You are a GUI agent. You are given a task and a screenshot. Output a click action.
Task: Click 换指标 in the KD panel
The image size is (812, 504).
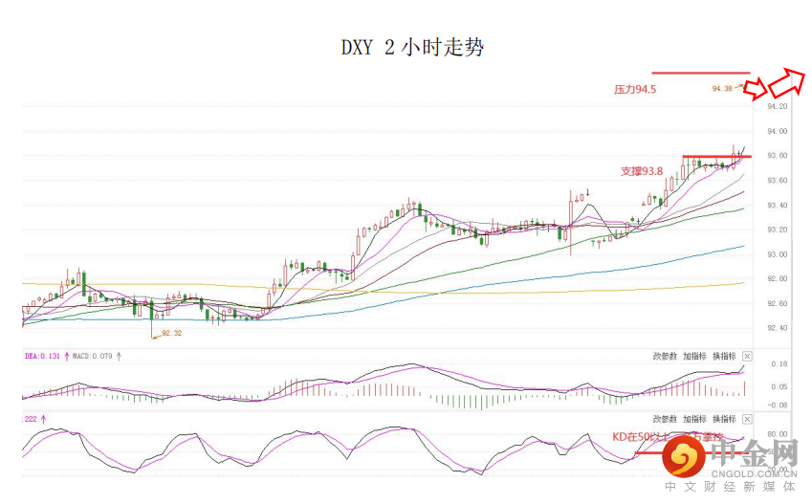point(724,419)
